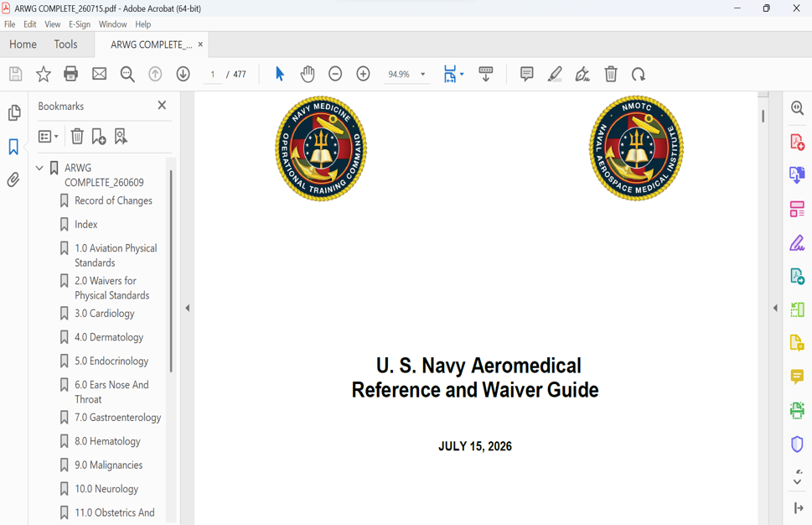Open the View menu
The height and width of the screenshot is (525, 812).
click(52, 24)
